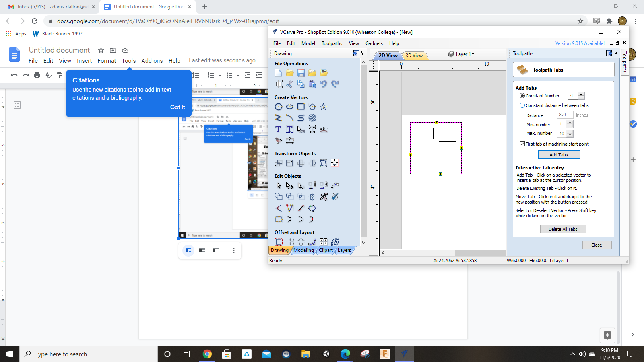Image resolution: width=644 pixels, height=362 pixels.
Task: Open the Layer 1 dropdown
Action: (x=462, y=54)
